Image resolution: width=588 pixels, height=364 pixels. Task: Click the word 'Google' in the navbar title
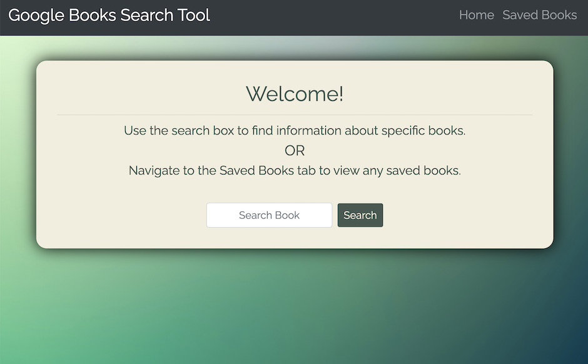point(36,16)
